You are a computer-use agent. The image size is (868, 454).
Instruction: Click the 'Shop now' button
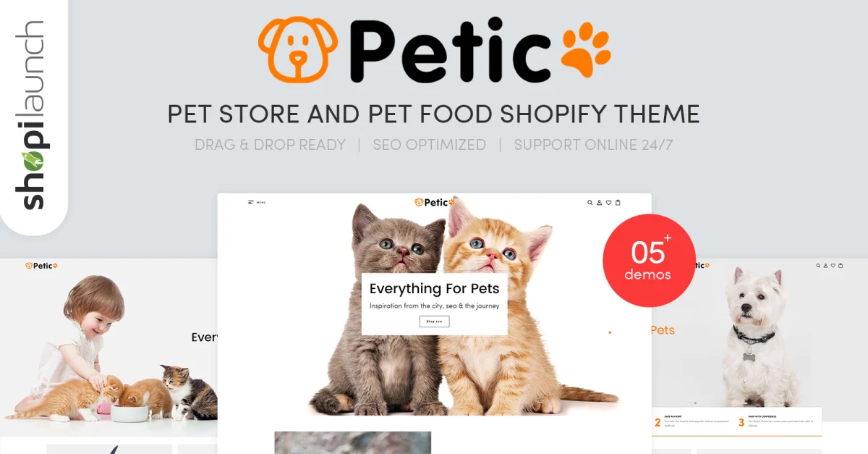pyautogui.click(x=434, y=321)
